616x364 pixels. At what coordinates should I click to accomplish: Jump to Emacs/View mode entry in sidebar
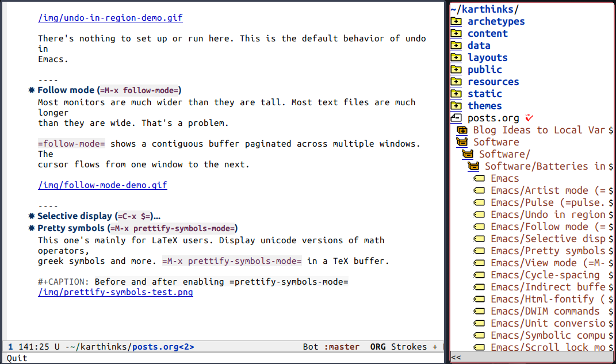pyautogui.click(x=548, y=263)
